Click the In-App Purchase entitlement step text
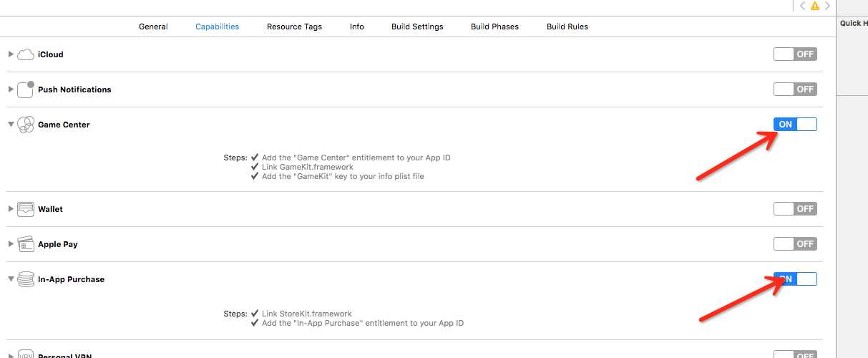 (x=363, y=323)
